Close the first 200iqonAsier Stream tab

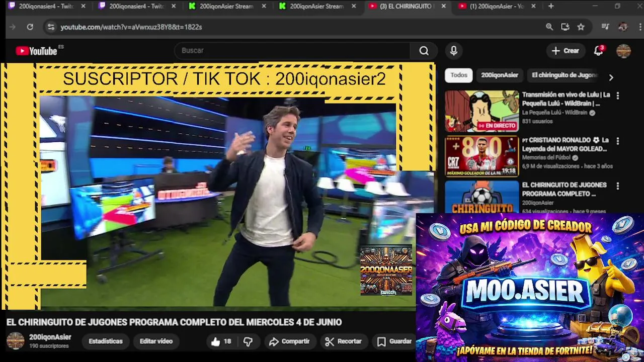[x=263, y=6]
